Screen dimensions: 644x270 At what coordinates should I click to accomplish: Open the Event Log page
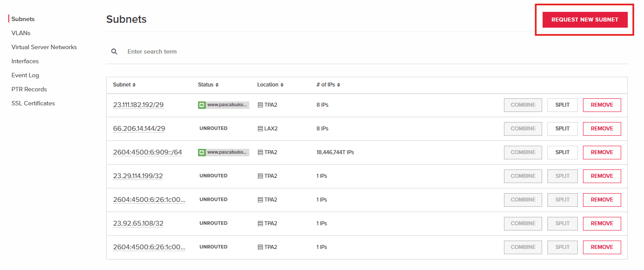25,75
